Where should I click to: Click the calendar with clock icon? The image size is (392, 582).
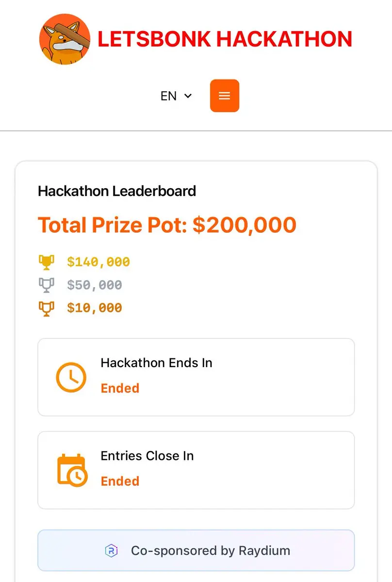(x=72, y=470)
